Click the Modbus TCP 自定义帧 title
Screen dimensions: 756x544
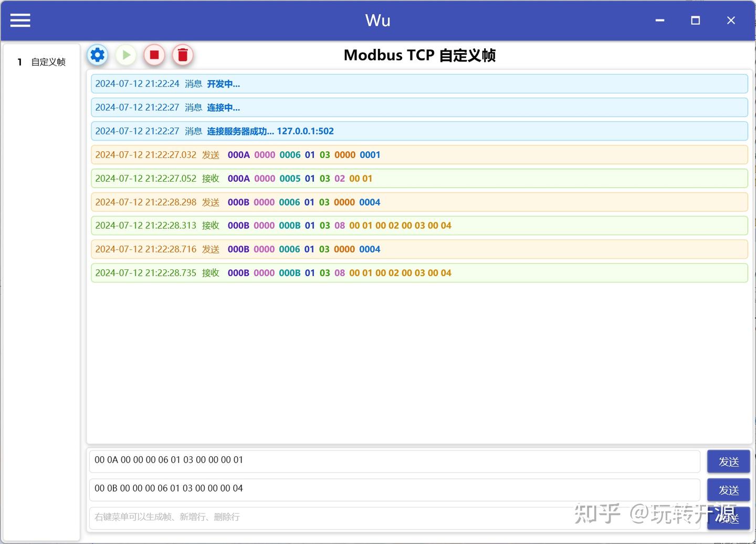coord(419,55)
